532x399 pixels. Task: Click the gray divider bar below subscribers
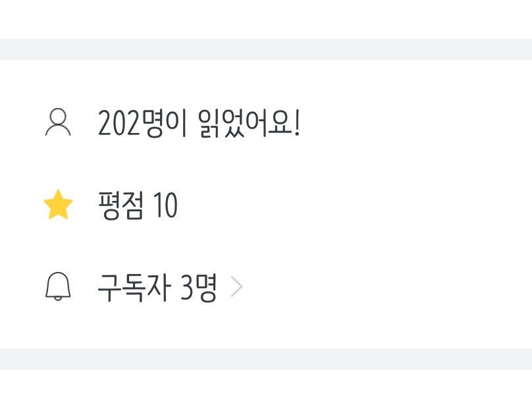point(266,359)
